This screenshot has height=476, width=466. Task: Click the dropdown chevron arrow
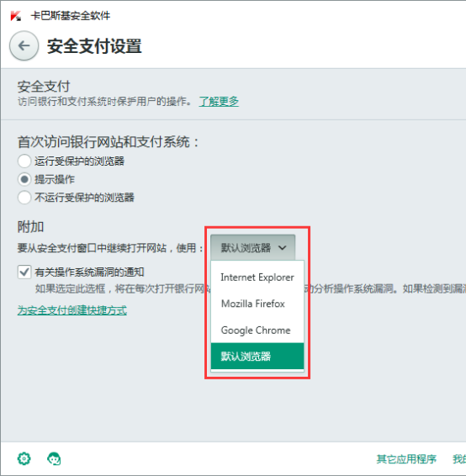[x=282, y=248]
